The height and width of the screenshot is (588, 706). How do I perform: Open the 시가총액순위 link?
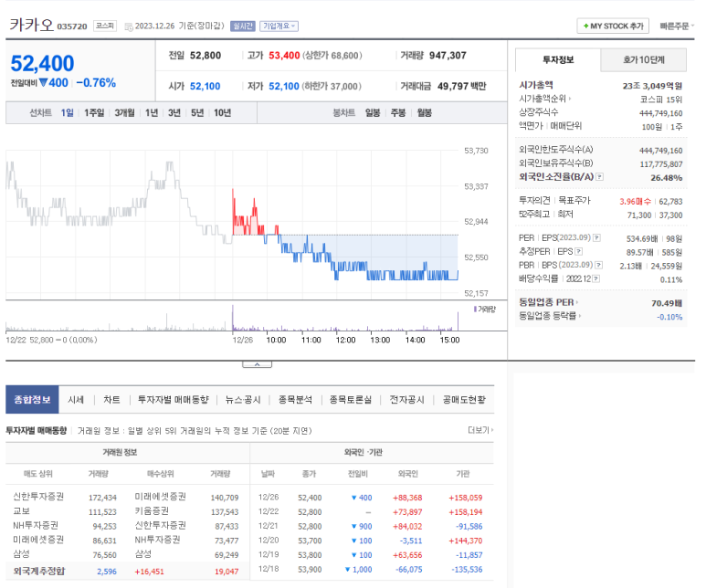(545, 99)
